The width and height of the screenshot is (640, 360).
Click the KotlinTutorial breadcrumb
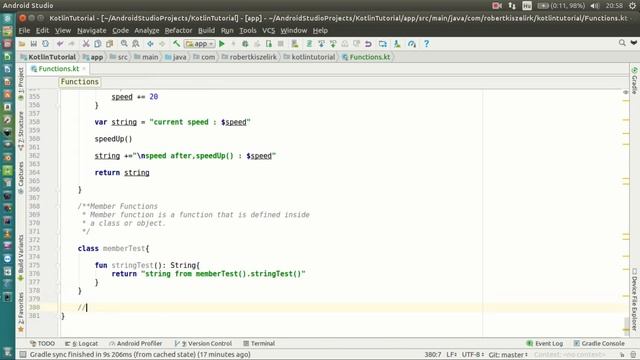[x=48, y=57]
